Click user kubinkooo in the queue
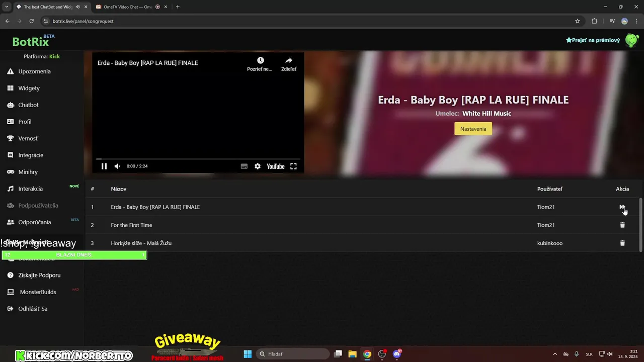 [550, 243]
